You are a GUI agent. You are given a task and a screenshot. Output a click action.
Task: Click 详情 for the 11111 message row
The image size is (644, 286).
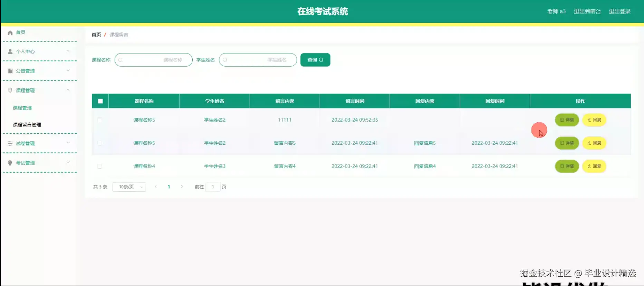pyautogui.click(x=567, y=120)
